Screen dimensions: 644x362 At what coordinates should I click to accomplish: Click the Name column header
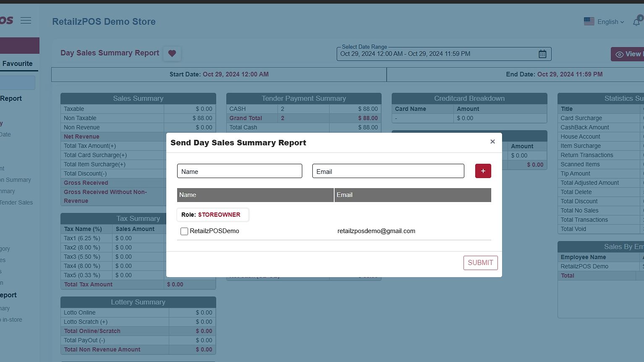pyautogui.click(x=255, y=195)
